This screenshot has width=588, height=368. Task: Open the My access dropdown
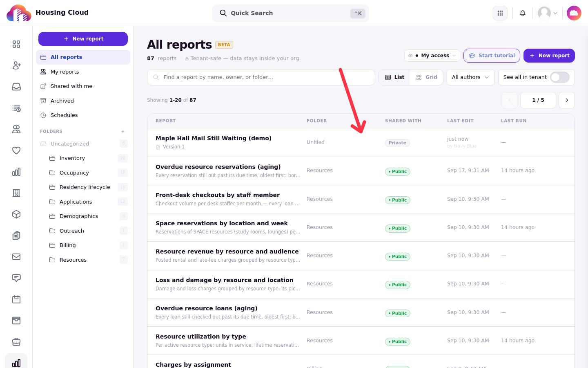(x=432, y=56)
